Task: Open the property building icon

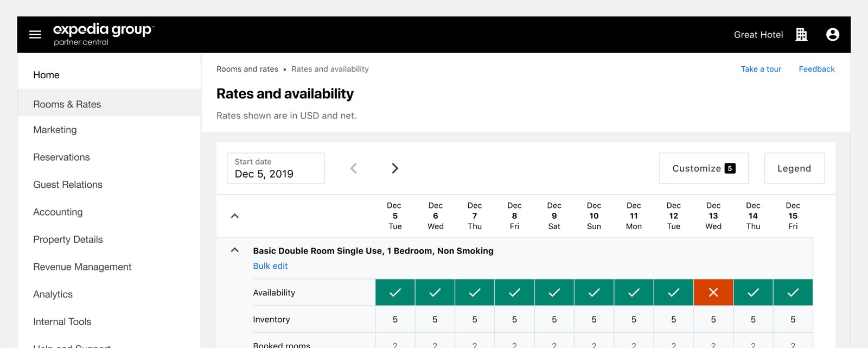Action: (801, 35)
